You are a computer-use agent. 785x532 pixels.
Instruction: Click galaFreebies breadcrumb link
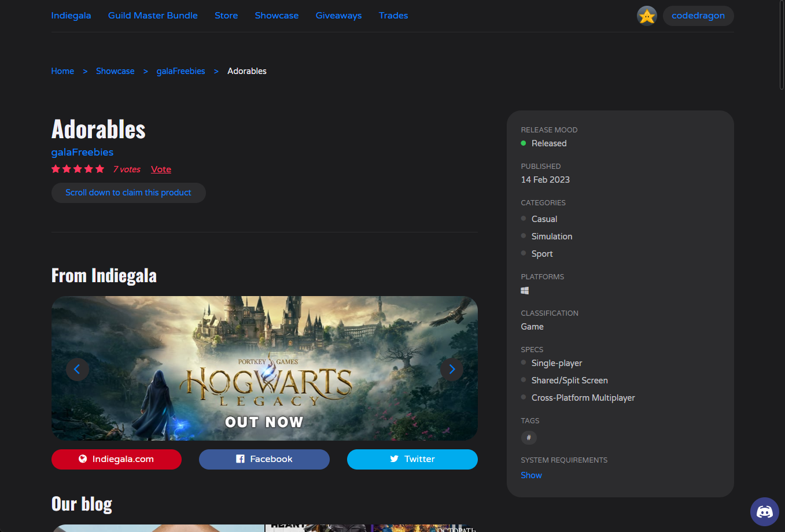pyautogui.click(x=180, y=71)
